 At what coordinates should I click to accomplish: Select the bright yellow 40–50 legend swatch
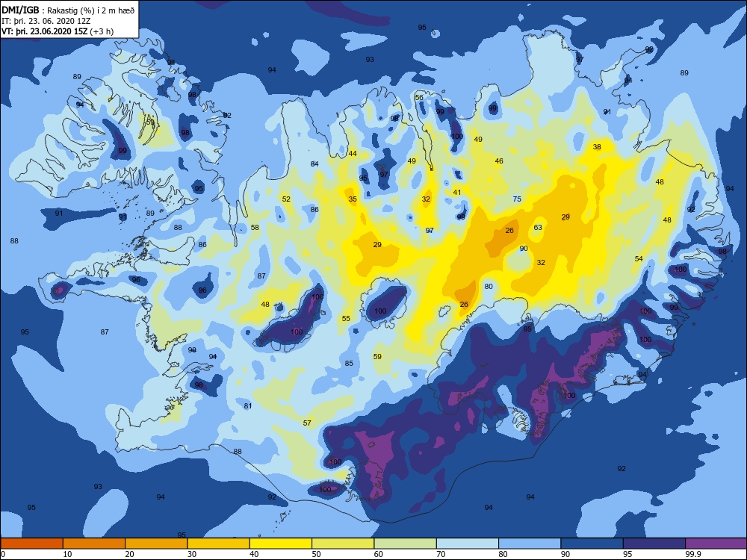(281, 544)
